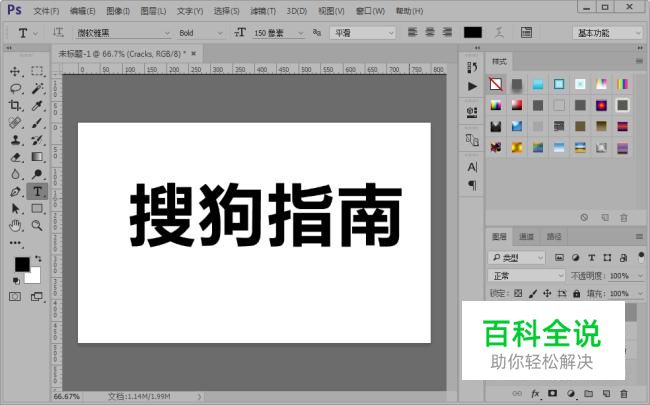This screenshot has height=405, width=650.
Task: Select the History Brush tool
Action: 37,140
